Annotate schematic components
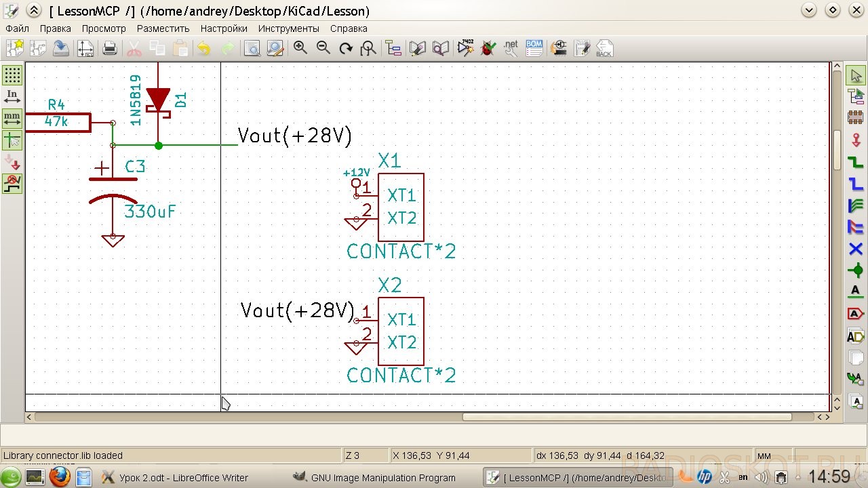868x488 pixels. (x=465, y=48)
